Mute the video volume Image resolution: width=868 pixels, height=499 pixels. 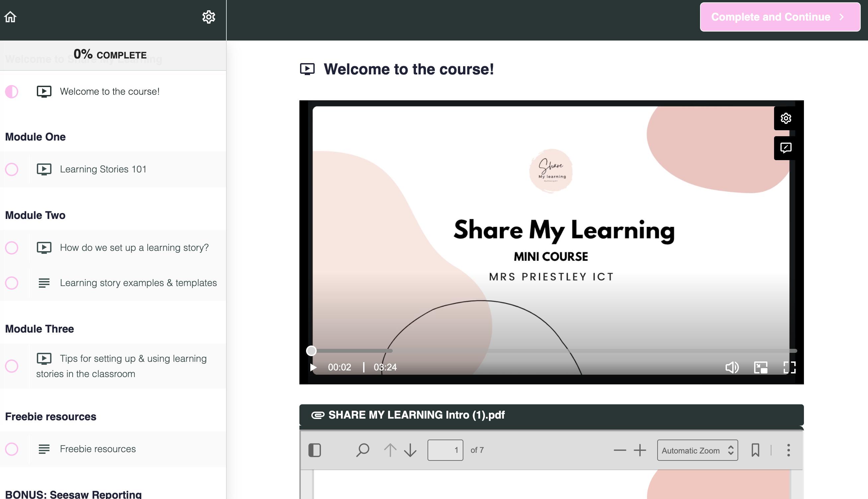pos(732,367)
